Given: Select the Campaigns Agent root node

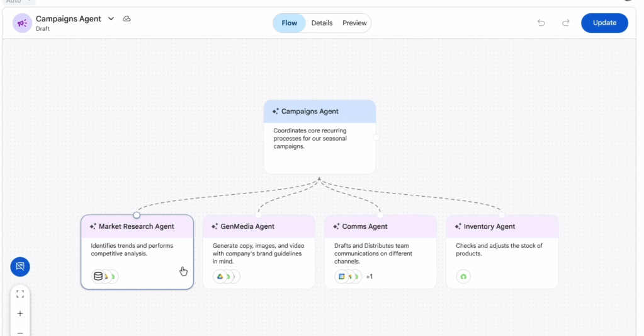Looking at the screenshot, I should click(x=320, y=137).
